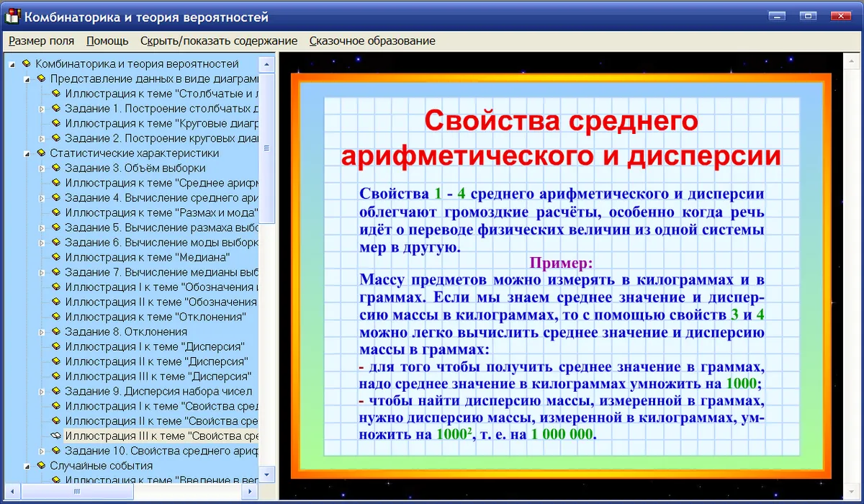Collapse the "Представление данных в виде диаграмм" node

27,79
